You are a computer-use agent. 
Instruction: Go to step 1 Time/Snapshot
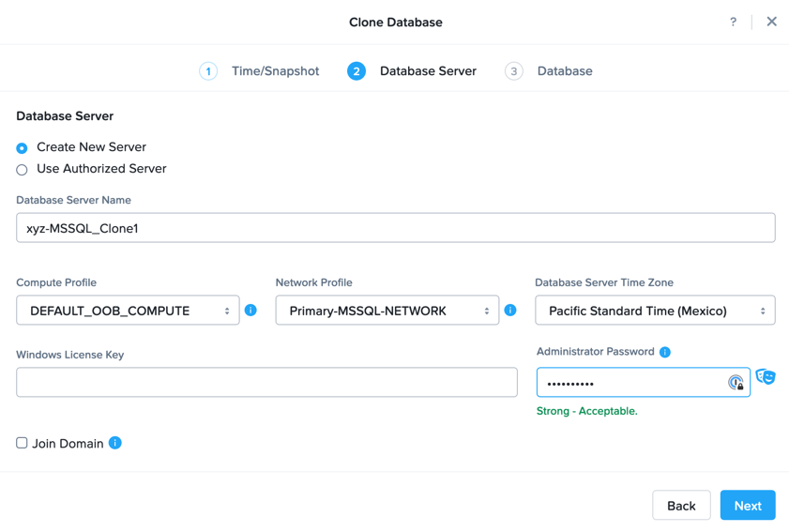click(259, 71)
